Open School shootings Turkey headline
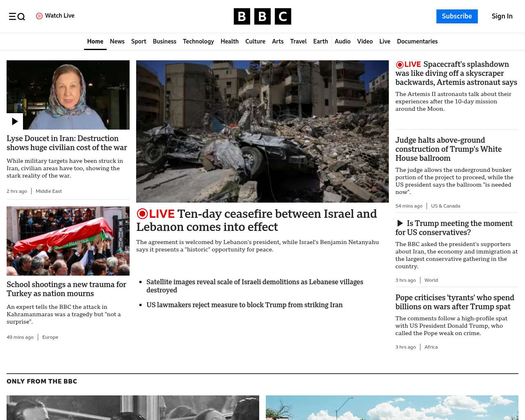Viewport: 525px width, 420px height. (x=66, y=289)
